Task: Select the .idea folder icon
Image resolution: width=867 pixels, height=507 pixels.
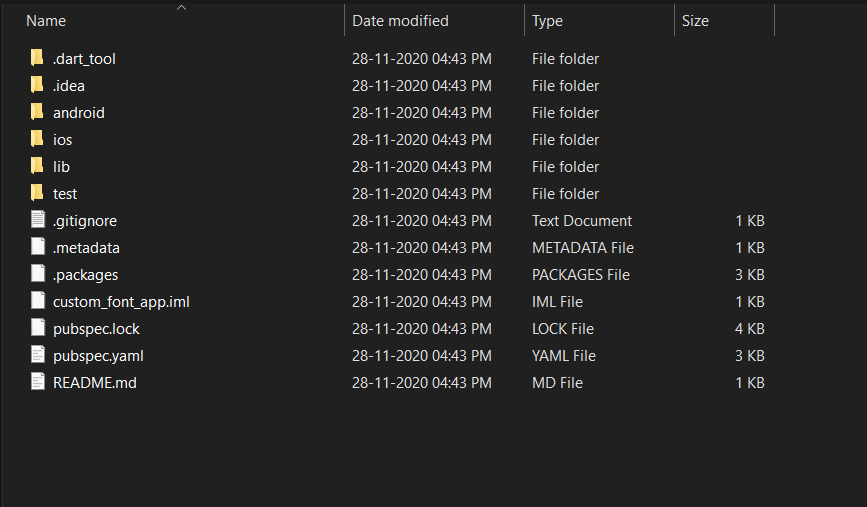Action: (x=37, y=85)
